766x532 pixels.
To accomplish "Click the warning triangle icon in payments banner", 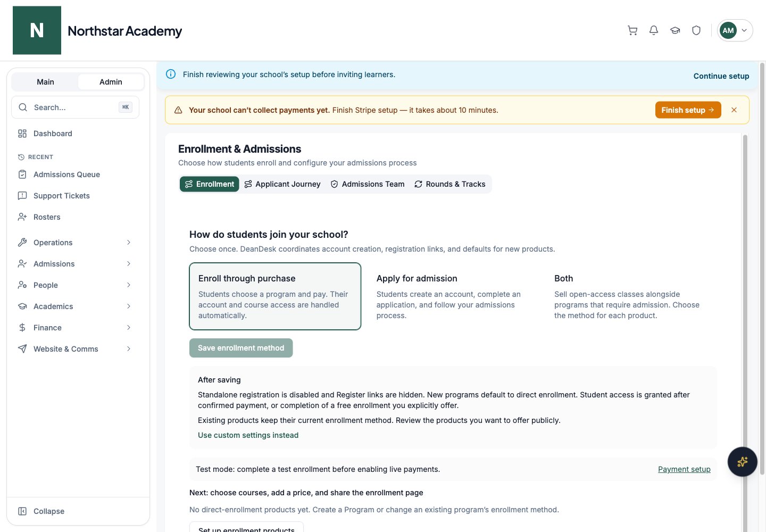I will click(x=178, y=110).
